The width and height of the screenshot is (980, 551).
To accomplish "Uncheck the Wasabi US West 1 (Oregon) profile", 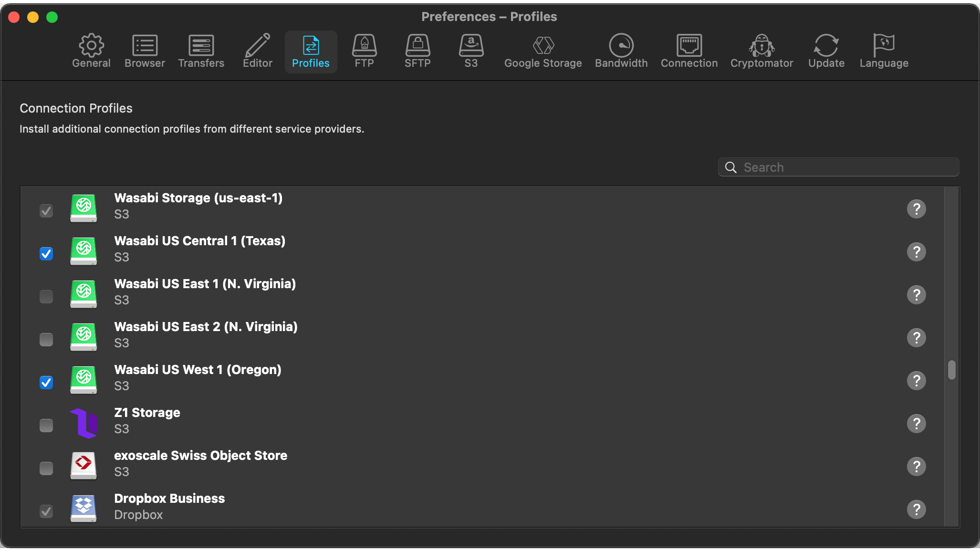I will (x=46, y=382).
